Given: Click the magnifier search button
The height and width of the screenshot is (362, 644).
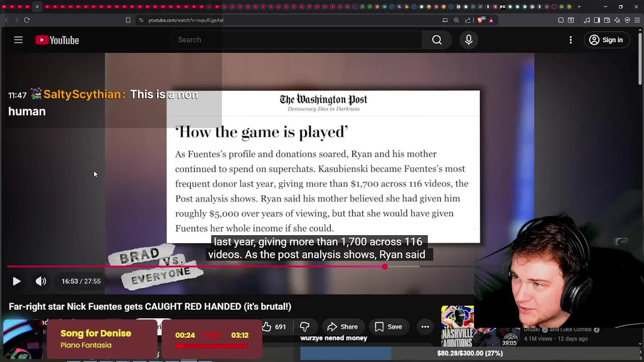Looking at the screenshot, I should [437, 40].
